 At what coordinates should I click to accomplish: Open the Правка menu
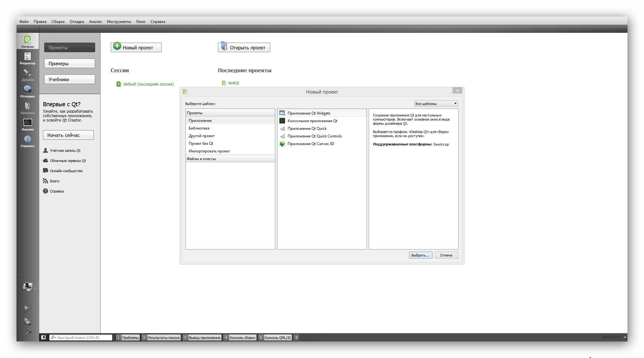tap(40, 22)
